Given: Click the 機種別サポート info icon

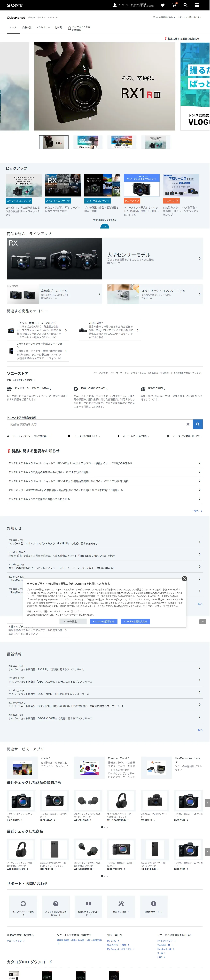Looking at the screenshot, I should (154, 904).
